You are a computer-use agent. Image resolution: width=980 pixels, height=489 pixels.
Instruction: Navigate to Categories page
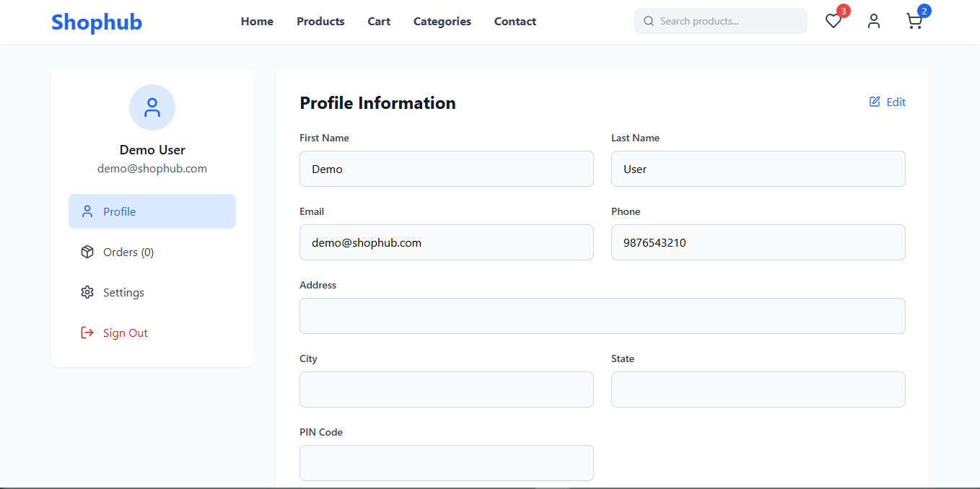pos(442,22)
